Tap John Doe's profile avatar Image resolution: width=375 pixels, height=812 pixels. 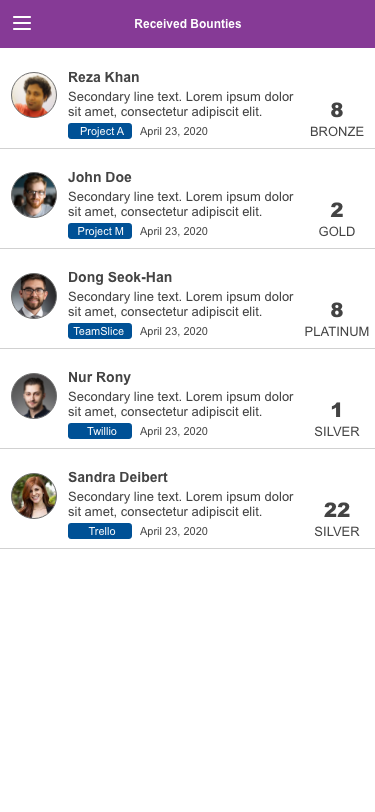[x=34, y=195]
